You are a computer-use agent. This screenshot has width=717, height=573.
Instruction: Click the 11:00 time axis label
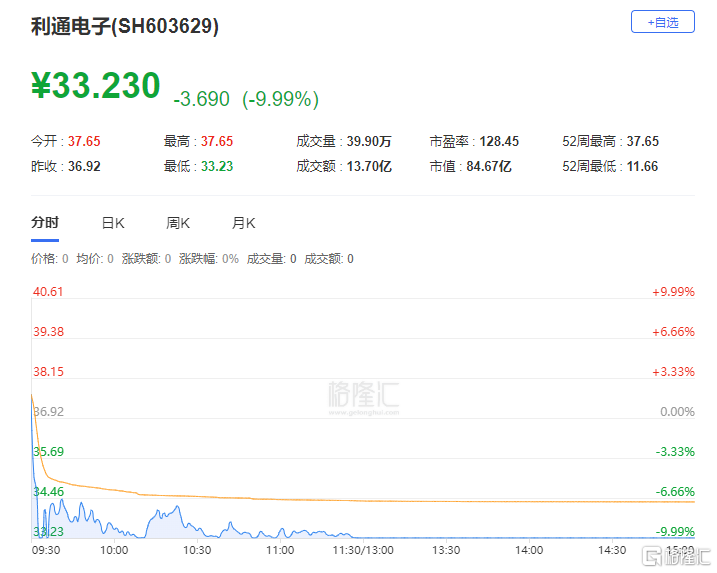[x=280, y=550]
